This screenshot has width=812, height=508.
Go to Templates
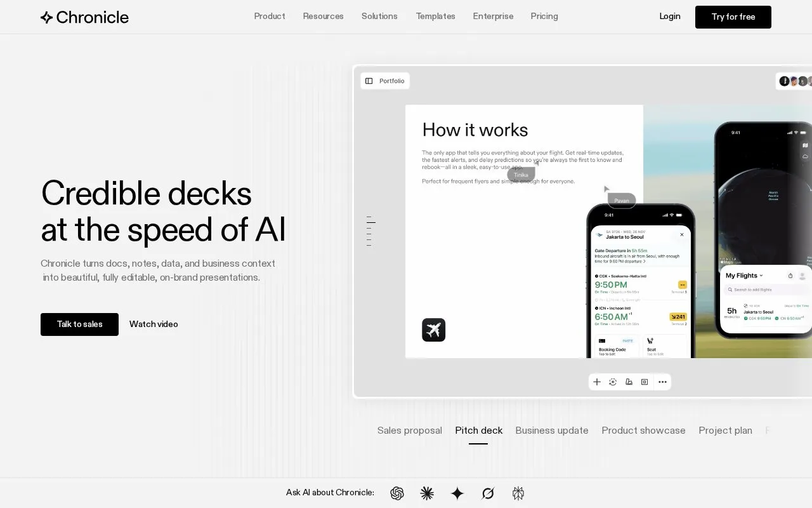435,17
